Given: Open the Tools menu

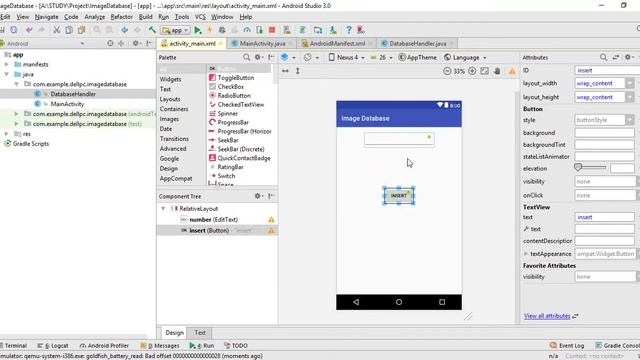Looking at the screenshot, I should [x=182, y=17].
